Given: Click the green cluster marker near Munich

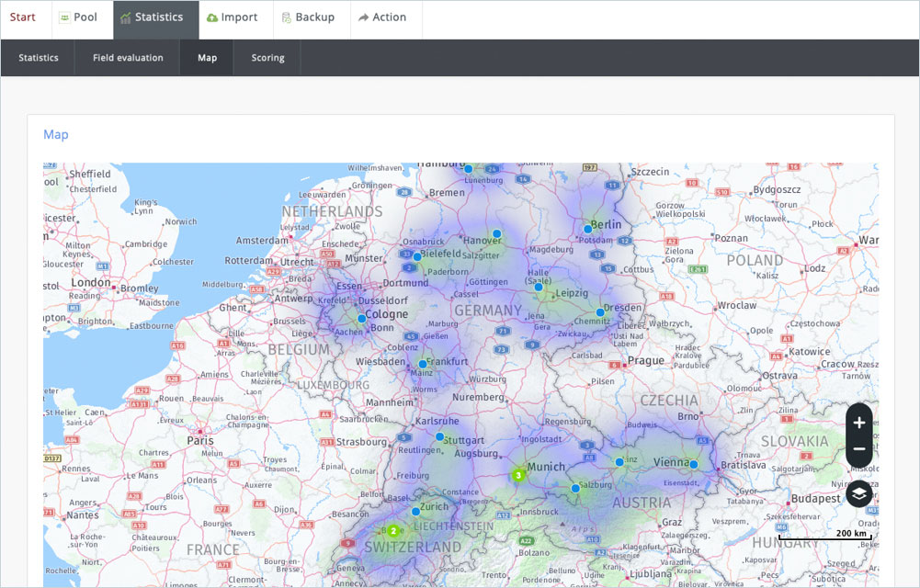Looking at the screenshot, I should pyautogui.click(x=518, y=475).
